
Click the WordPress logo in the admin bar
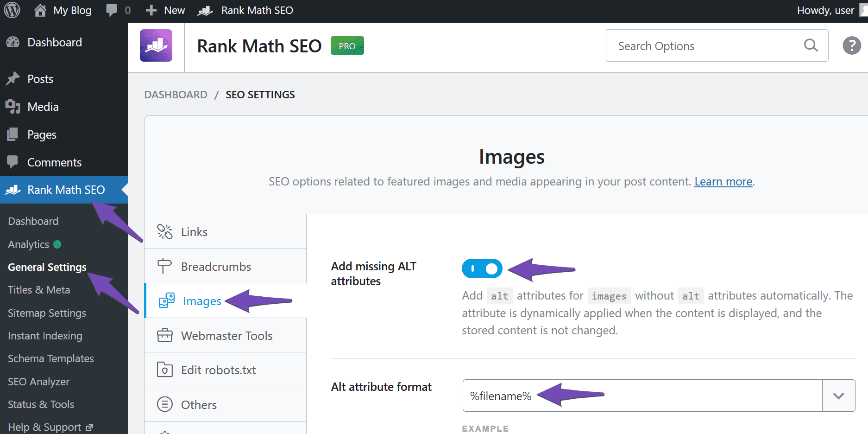pyautogui.click(x=12, y=10)
